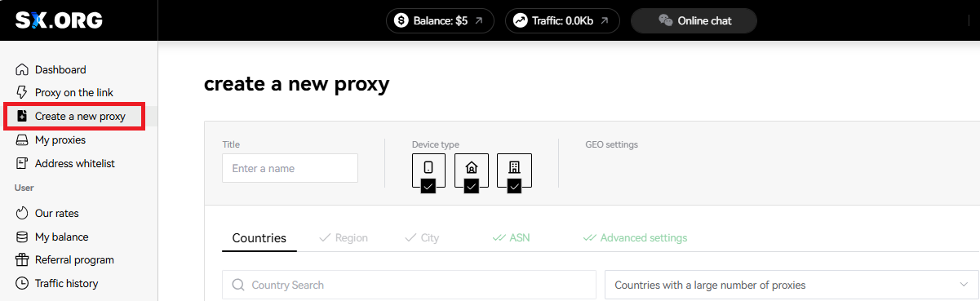Click the My proxies icon

pyautogui.click(x=22, y=140)
